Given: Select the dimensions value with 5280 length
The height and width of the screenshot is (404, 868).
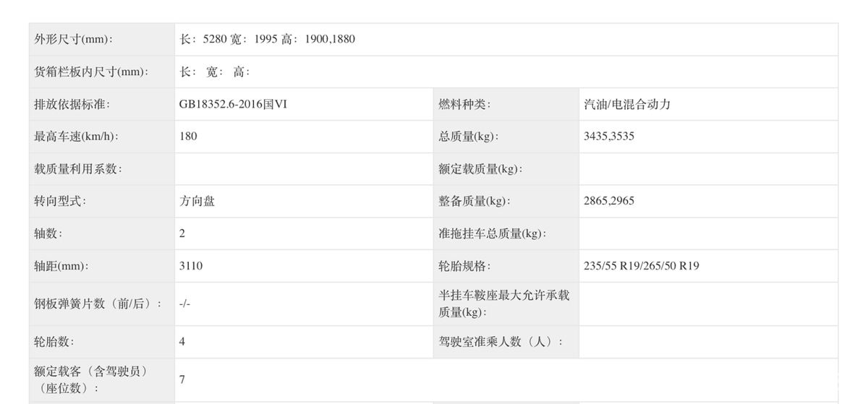Looking at the screenshot, I should [x=267, y=39].
